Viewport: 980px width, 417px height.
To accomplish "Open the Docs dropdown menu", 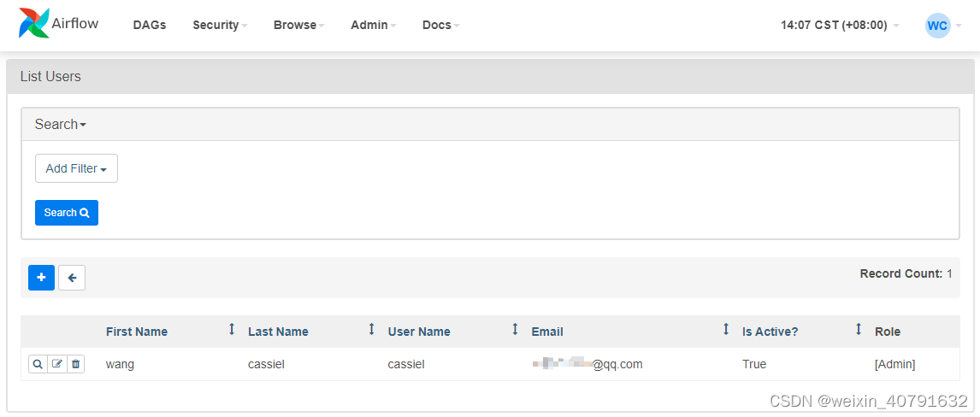I will tap(440, 26).
